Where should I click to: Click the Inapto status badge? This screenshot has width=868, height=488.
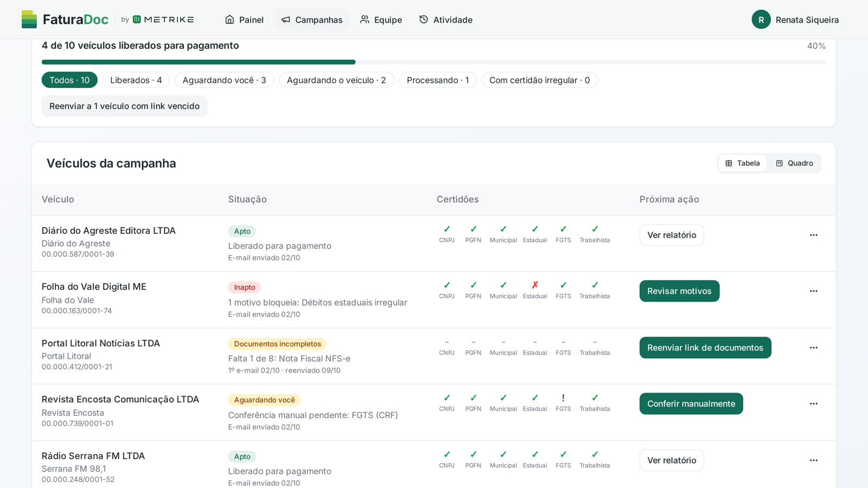(245, 287)
